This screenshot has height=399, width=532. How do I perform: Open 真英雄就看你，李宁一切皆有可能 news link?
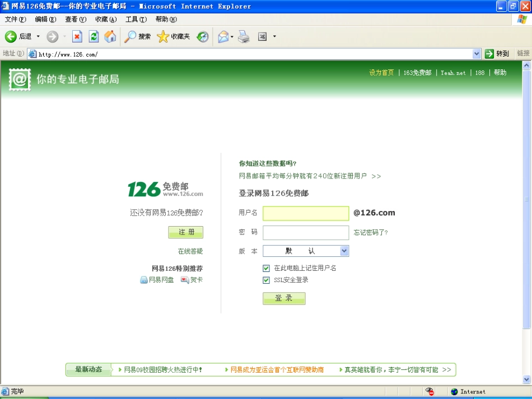[x=391, y=369]
